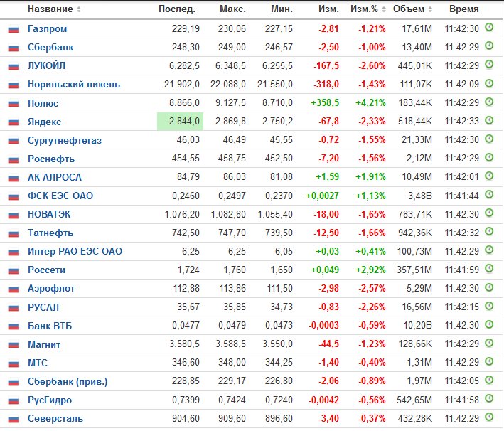504x431 pixels.
Task: Open the Банк ВТБ stock link
Action: coord(50,326)
